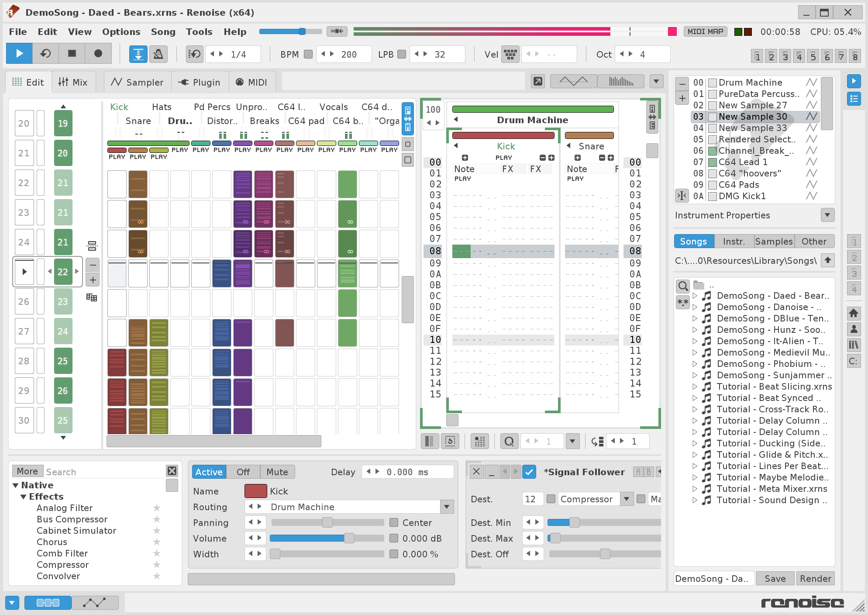
Task: Switch to the Mix tab
Action: coord(73,82)
